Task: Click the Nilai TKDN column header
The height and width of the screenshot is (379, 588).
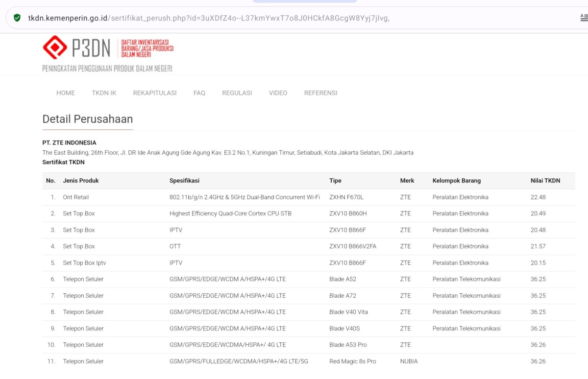Action: pos(545,181)
